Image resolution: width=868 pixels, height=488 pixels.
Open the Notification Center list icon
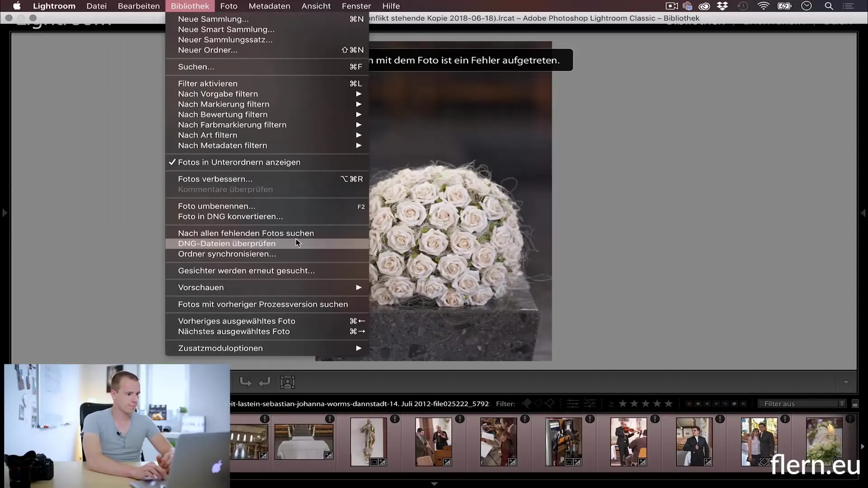[848, 6]
